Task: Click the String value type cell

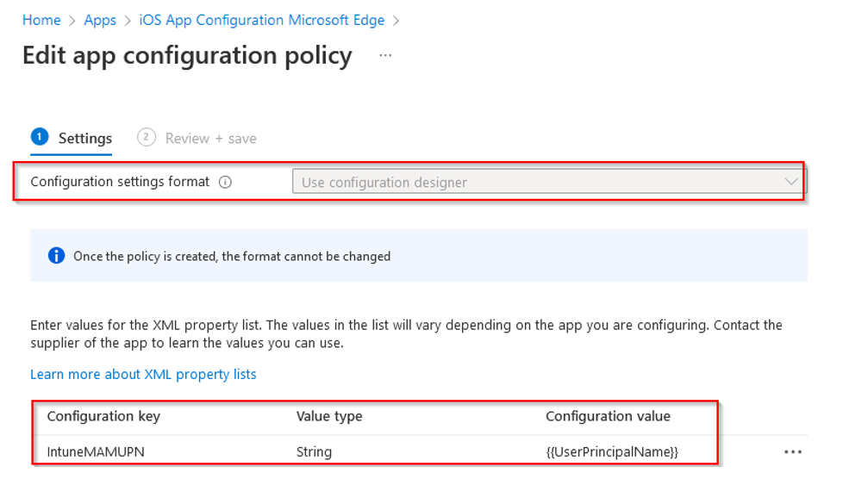Action: [315, 451]
